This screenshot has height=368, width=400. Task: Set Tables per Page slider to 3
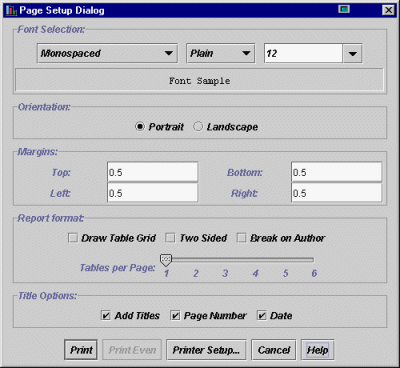[x=225, y=260]
